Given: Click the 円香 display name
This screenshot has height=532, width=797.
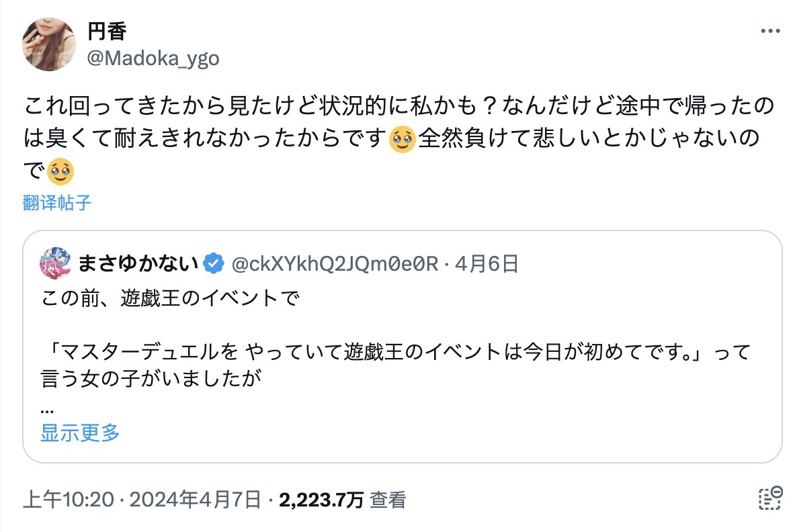Looking at the screenshot, I should (x=107, y=32).
